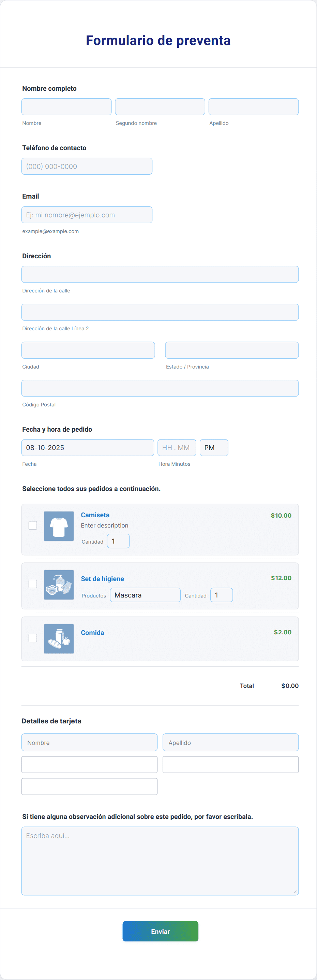Tick the Comida product checkbox
This screenshot has width=317, height=980.
coord(33,638)
